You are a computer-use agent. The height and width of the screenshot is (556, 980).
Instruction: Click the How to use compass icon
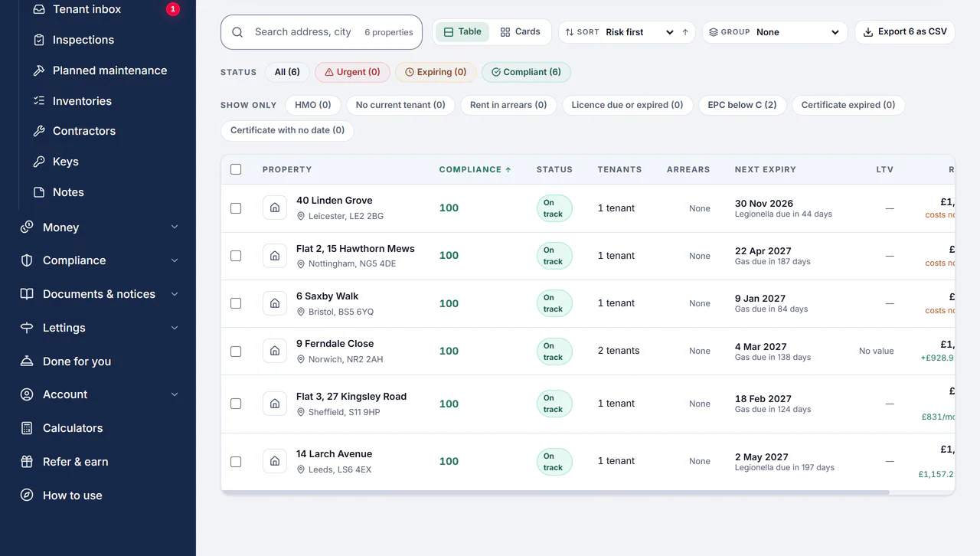(27, 495)
